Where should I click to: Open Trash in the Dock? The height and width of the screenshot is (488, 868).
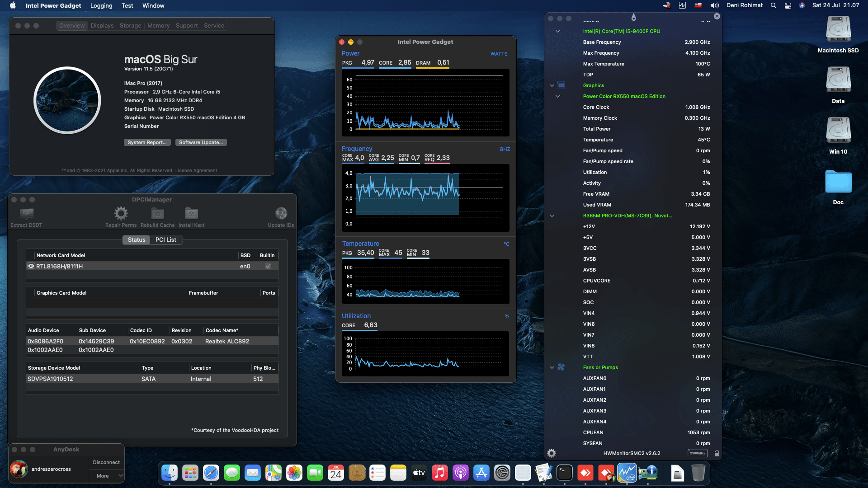(698, 473)
